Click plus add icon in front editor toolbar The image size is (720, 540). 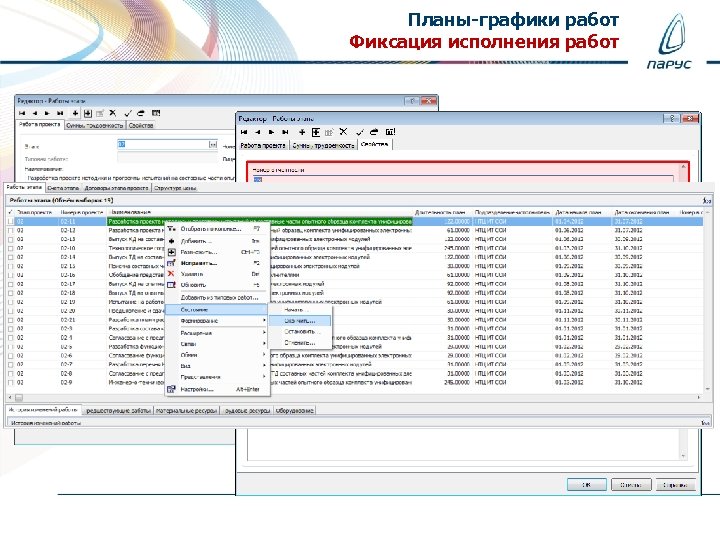[x=302, y=132]
